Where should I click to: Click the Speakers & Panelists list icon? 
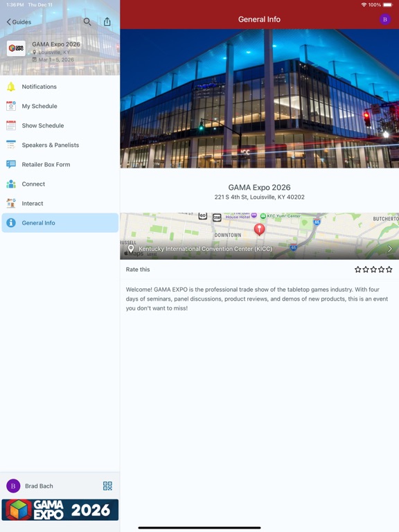[11, 145]
